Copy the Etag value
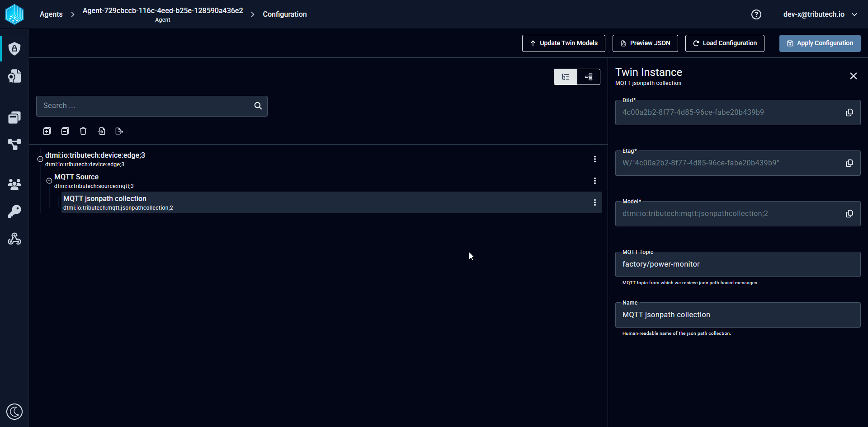Viewport: 868px width, 427px height. 849,163
